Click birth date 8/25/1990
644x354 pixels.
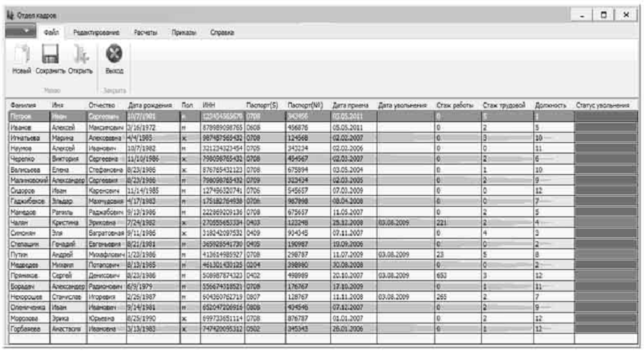[153, 318]
